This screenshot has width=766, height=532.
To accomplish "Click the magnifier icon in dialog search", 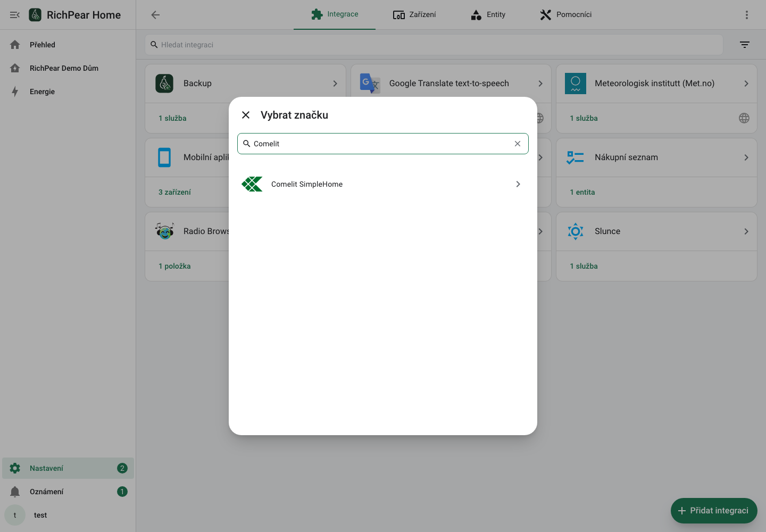I will [x=247, y=144].
